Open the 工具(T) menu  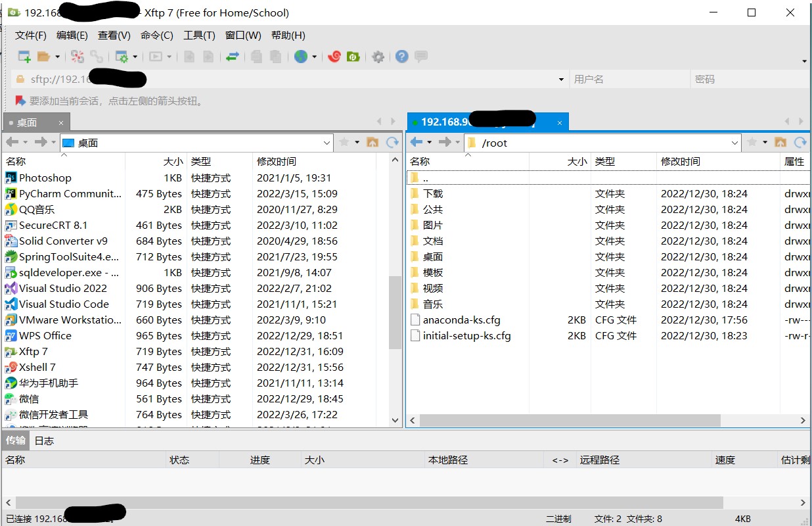tap(199, 36)
